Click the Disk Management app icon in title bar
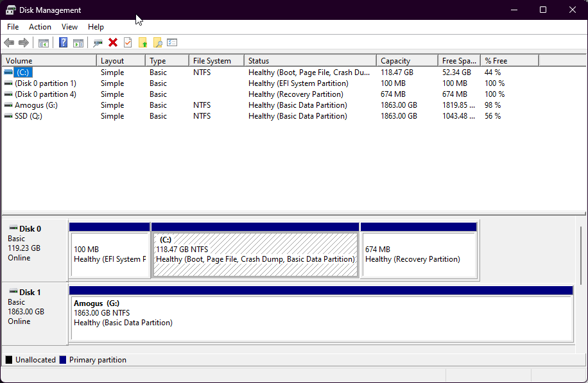The height and width of the screenshot is (383, 588). tap(10, 10)
